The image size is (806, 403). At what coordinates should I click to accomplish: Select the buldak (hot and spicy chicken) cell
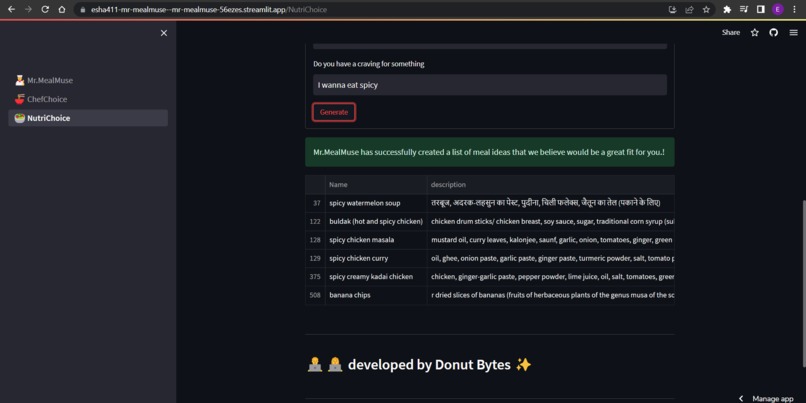(376, 222)
